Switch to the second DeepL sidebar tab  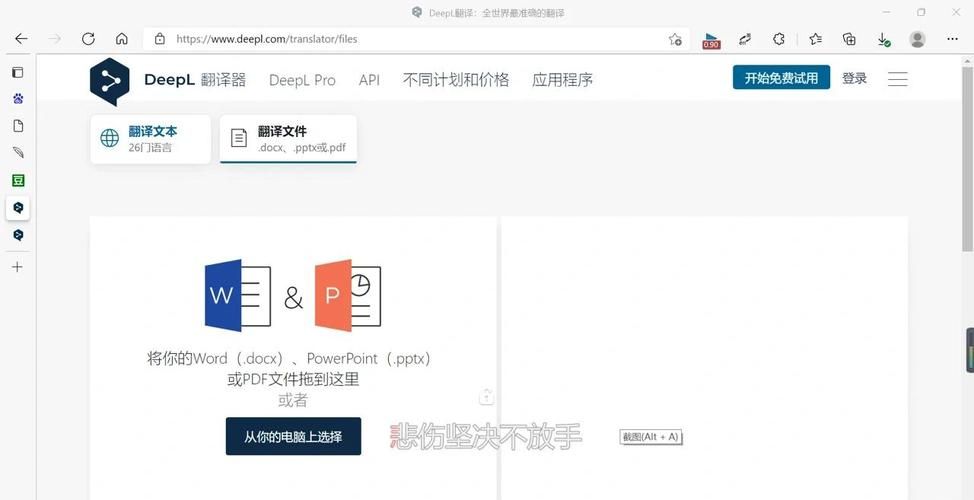[18, 235]
